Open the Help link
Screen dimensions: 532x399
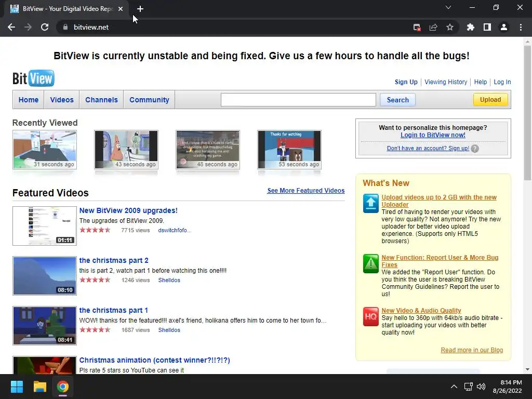480,82
